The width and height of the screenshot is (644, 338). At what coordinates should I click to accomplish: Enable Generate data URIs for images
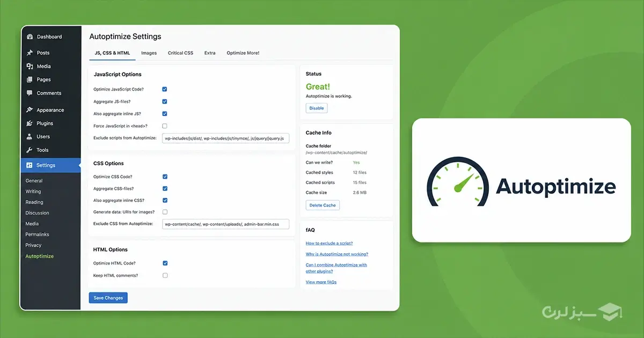(165, 212)
